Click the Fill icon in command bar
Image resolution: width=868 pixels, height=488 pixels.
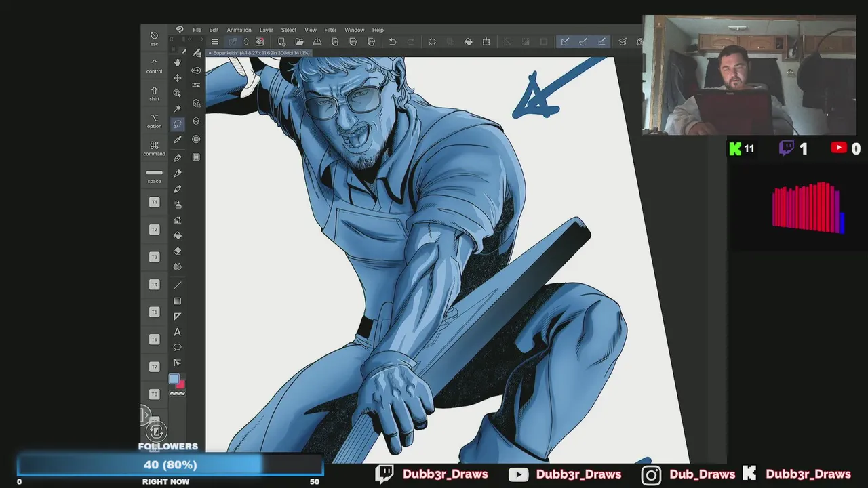tap(468, 41)
